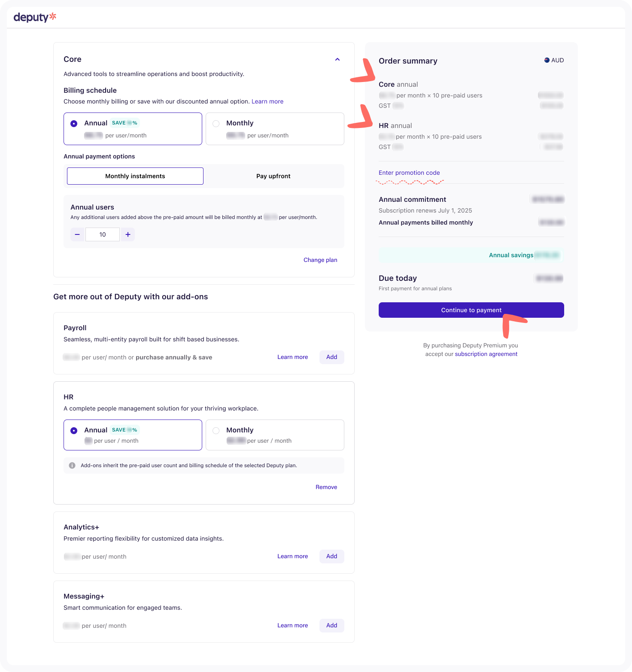Image resolution: width=632 pixels, height=672 pixels.
Task: Select the Monthly billing schedule for Core
Action: [216, 124]
